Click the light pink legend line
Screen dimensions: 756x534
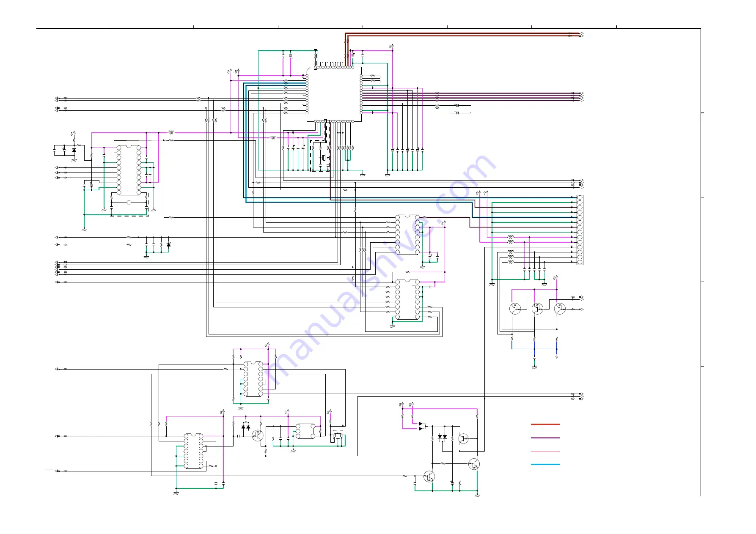click(x=545, y=452)
